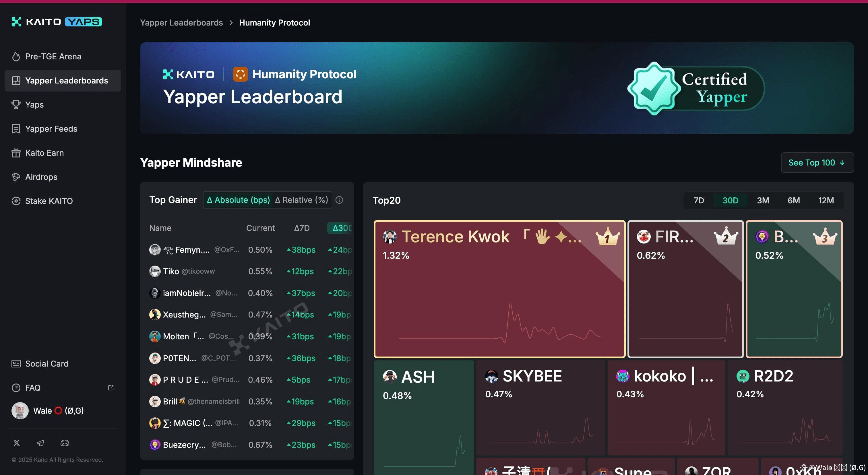Select the 30D timeframe

click(730, 200)
